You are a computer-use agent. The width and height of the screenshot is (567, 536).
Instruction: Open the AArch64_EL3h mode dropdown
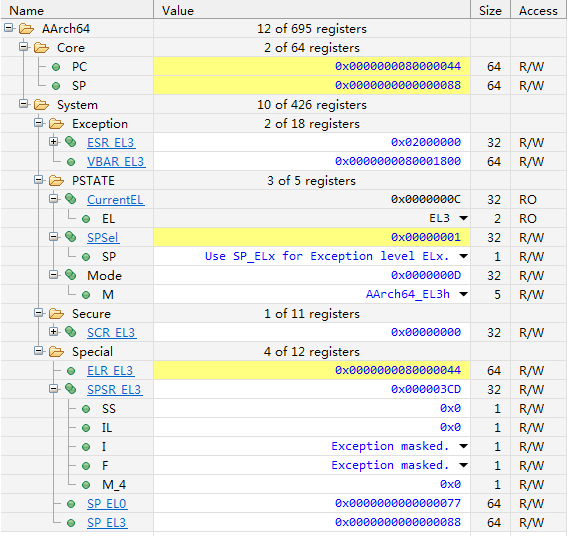tap(463, 294)
